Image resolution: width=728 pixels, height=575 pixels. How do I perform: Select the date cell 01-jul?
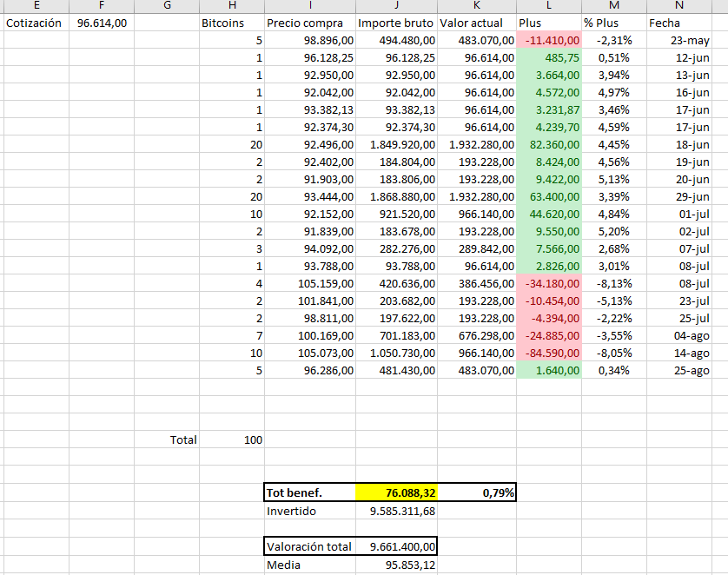click(x=678, y=214)
